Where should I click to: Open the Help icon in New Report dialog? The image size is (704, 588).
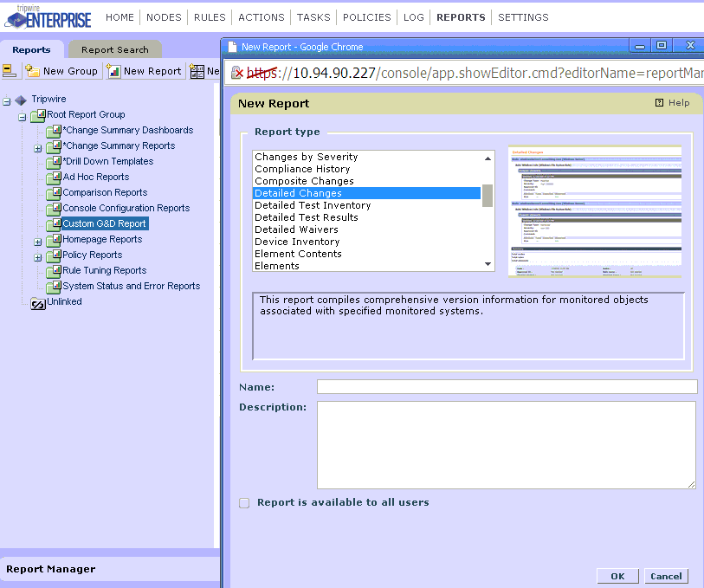click(x=660, y=103)
